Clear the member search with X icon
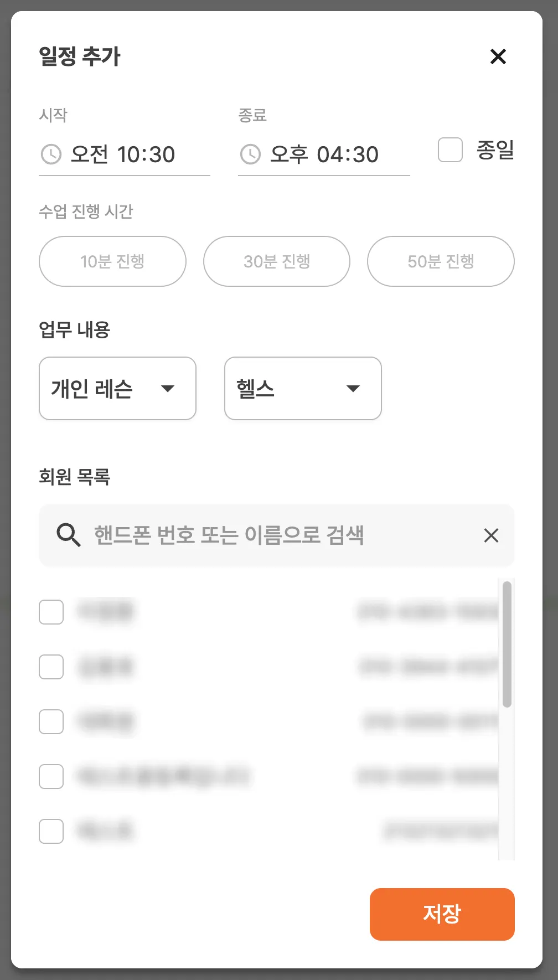This screenshot has height=980, width=558. [x=491, y=535]
